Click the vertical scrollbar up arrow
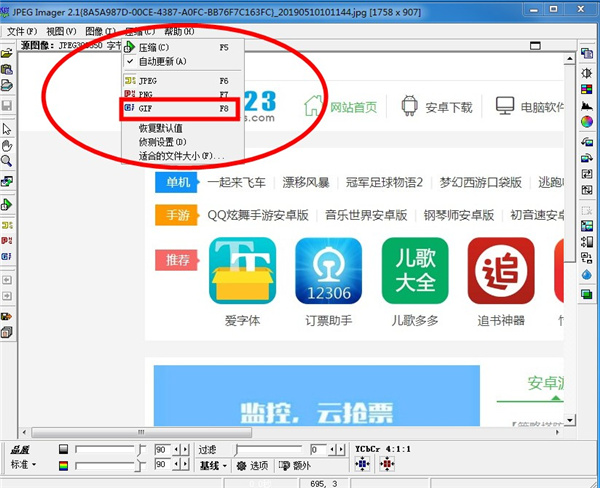The height and width of the screenshot is (488, 600). [569, 59]
